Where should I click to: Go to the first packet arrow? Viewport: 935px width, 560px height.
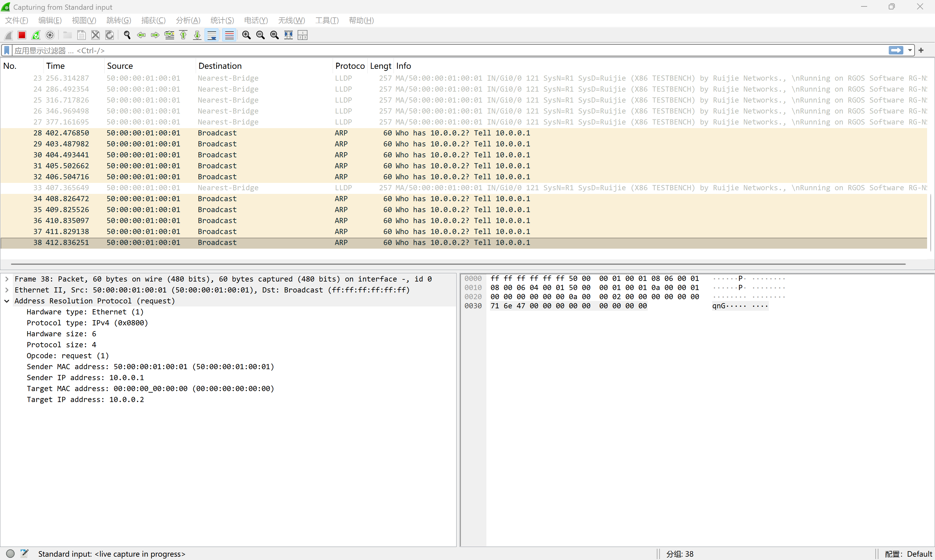[x=183, y=35]
